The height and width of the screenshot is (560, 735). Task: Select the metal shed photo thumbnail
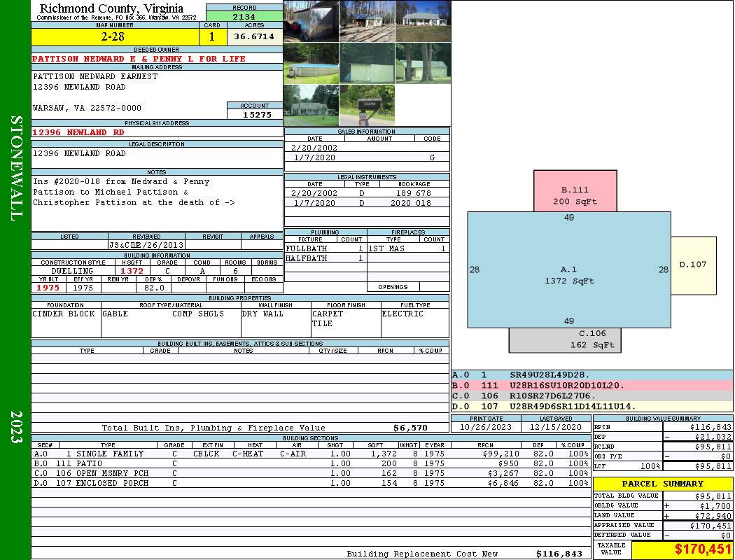(x=311, y=22)
